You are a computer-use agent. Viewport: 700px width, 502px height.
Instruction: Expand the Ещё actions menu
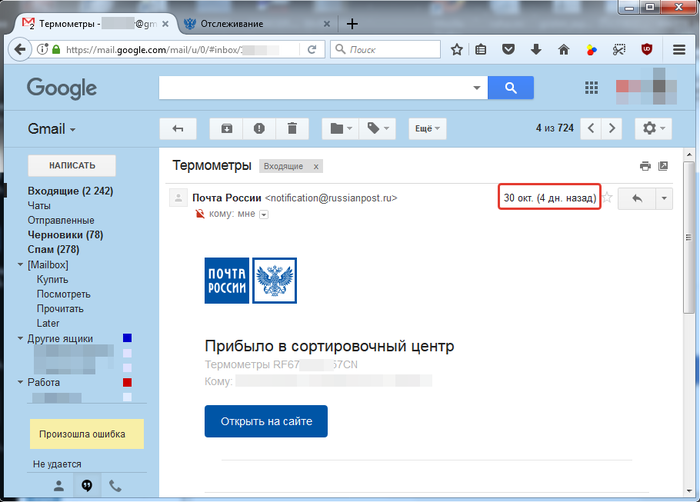point(427,128)
